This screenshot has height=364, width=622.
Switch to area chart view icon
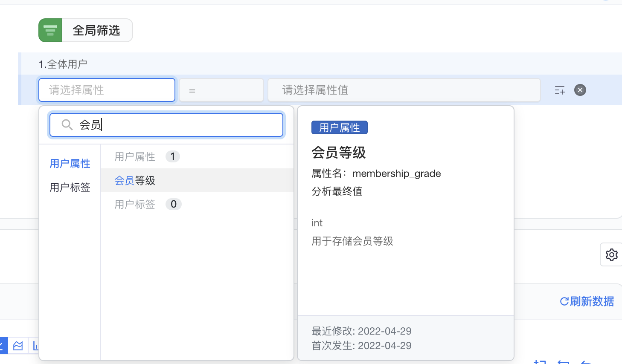[x=18, y=345]
